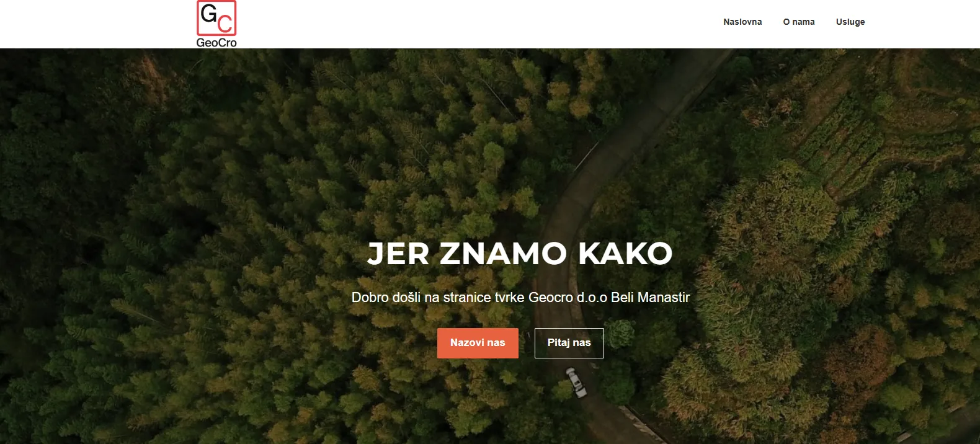The image size is (980, 444).
Task: Click the white car on the road
Action: click(x=576, y=382)
